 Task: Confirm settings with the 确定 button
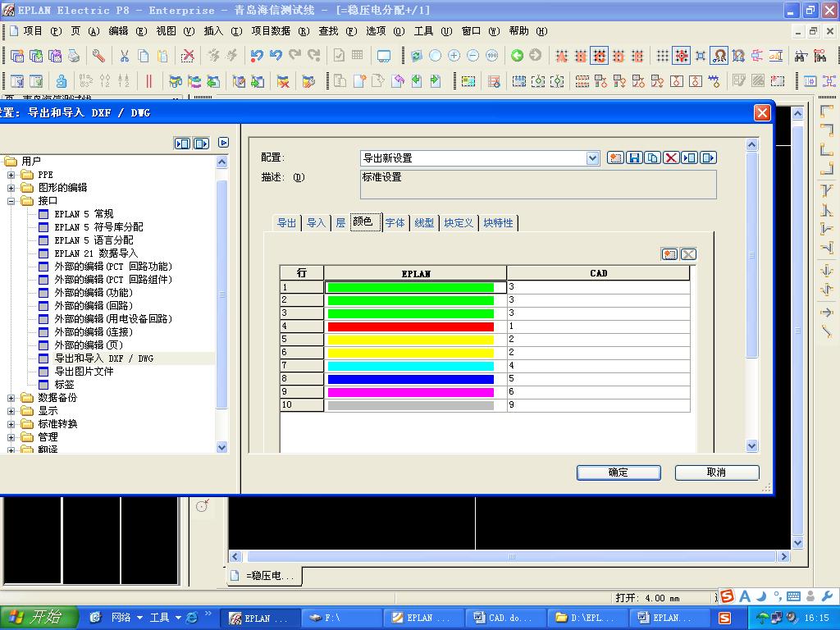(618, 472)
